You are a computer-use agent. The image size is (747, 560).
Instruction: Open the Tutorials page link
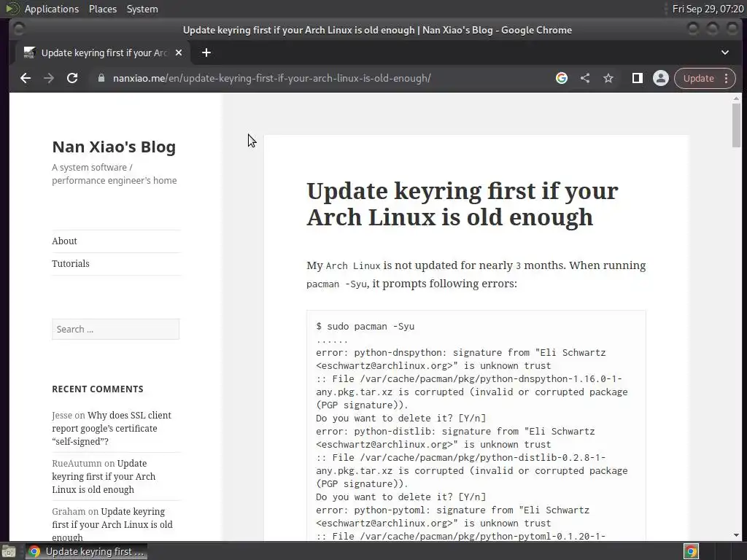point(71,263)
